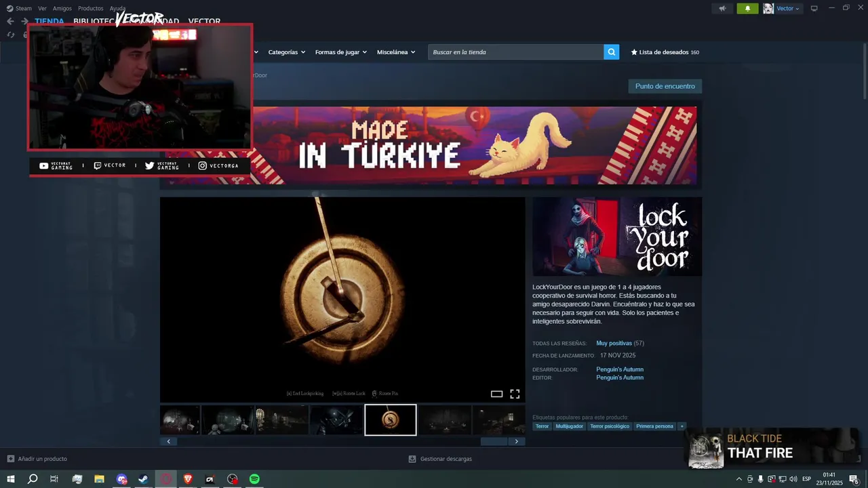Click in the Buscar en la tienda field
This screenshot has width=868, height=488.
point(515,52)
